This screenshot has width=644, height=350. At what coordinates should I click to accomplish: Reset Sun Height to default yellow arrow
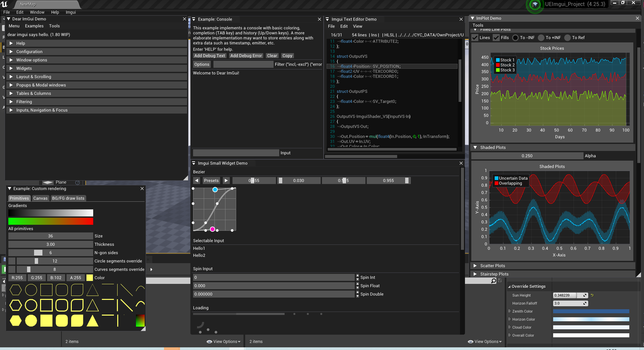[592, 295]
